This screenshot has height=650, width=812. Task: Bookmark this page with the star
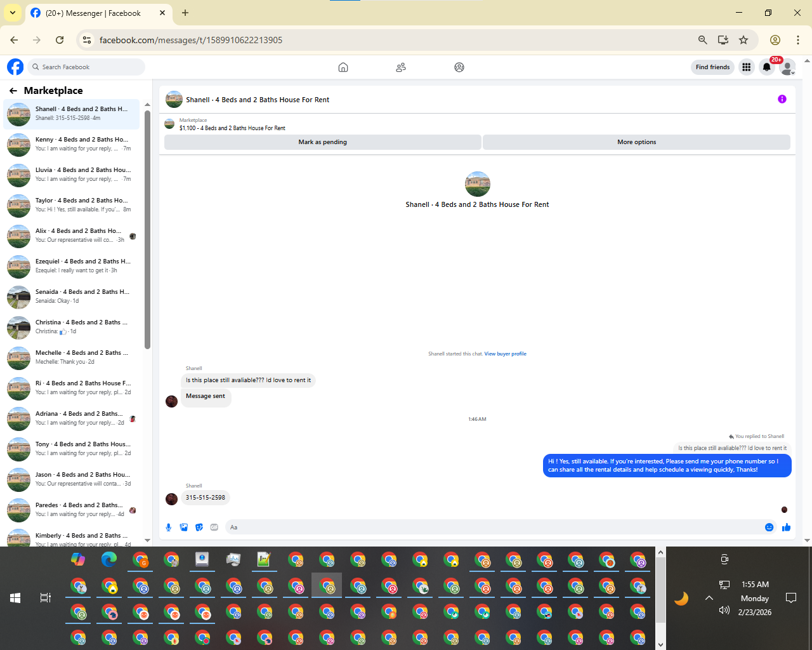743,40
